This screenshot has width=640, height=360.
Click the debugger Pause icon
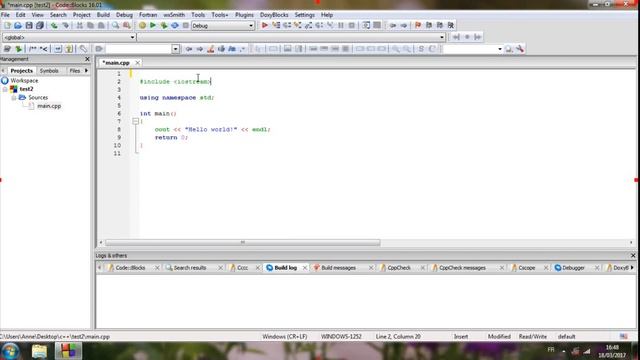tap(341, 25)
